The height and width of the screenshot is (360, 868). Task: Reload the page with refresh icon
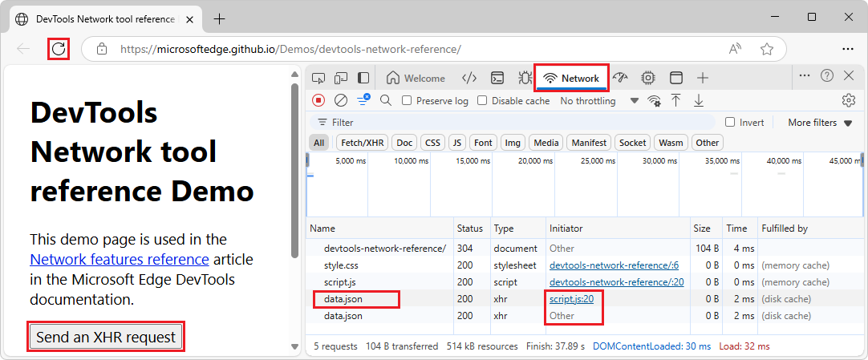[59, 49]
